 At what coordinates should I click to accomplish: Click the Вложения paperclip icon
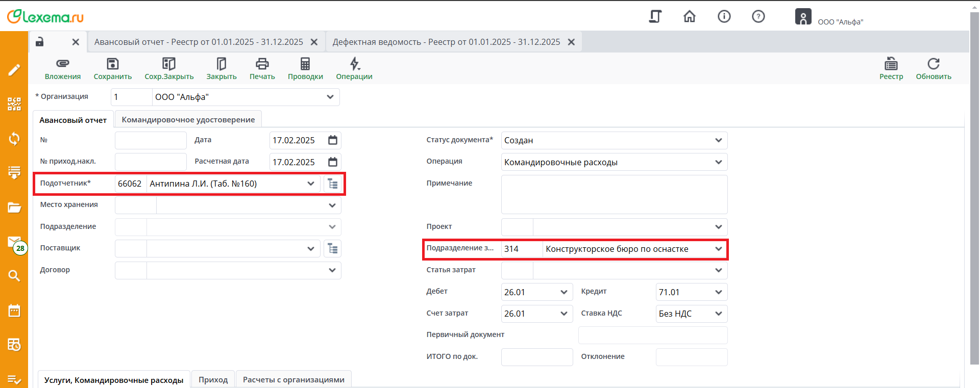(62, 64)
